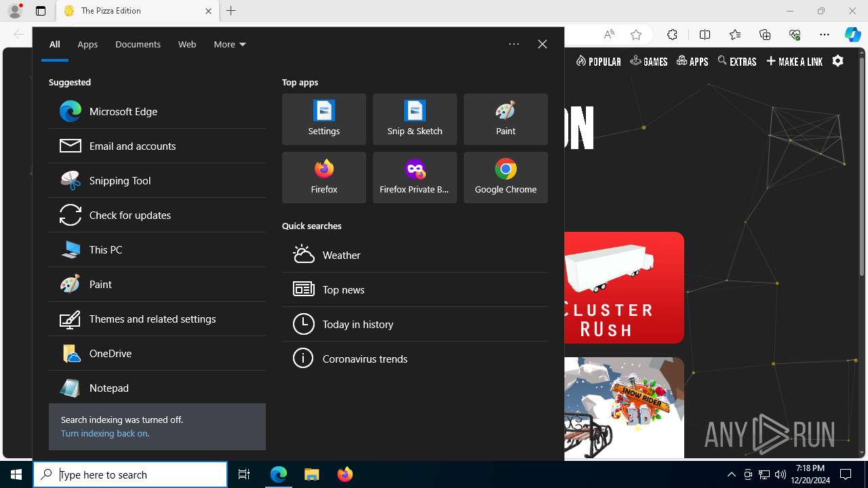Viewport: 868px width, 488px height.
Task: Open Snip & Sketch tile
Action: click(415, 119)
